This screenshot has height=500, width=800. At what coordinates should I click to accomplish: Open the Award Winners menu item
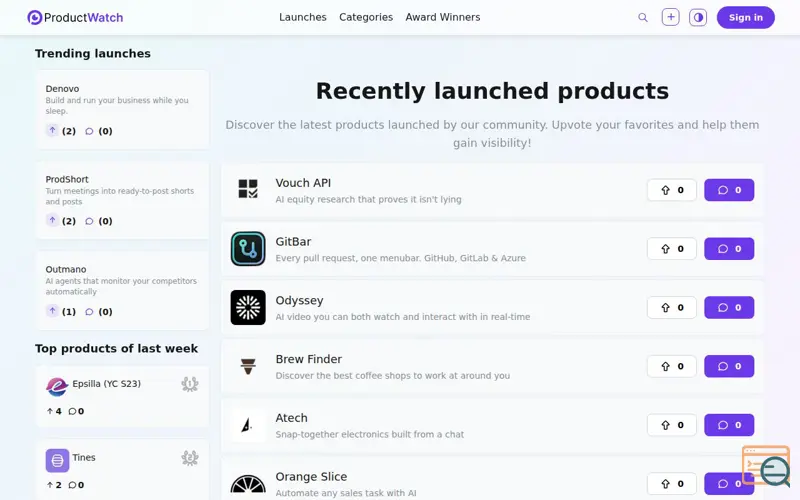tap(443, 17)
